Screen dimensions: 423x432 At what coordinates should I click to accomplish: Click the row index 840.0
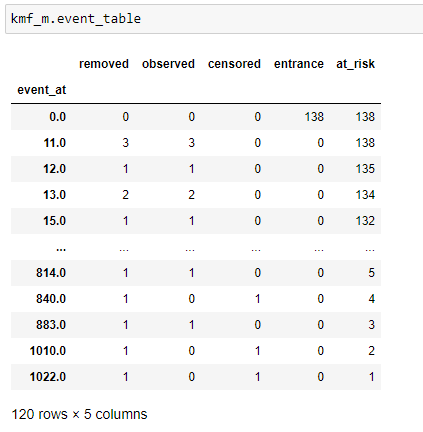click(51, 299)
